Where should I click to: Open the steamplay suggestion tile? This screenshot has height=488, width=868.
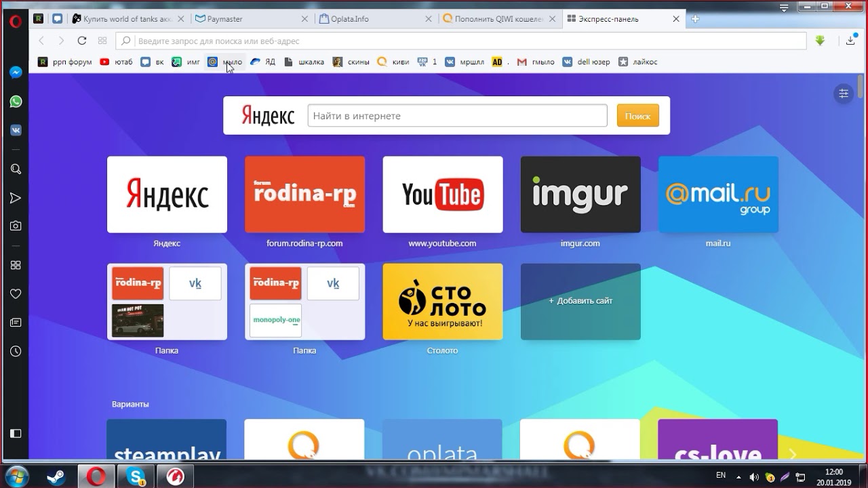pyautogui.click(x=167, y=440)
